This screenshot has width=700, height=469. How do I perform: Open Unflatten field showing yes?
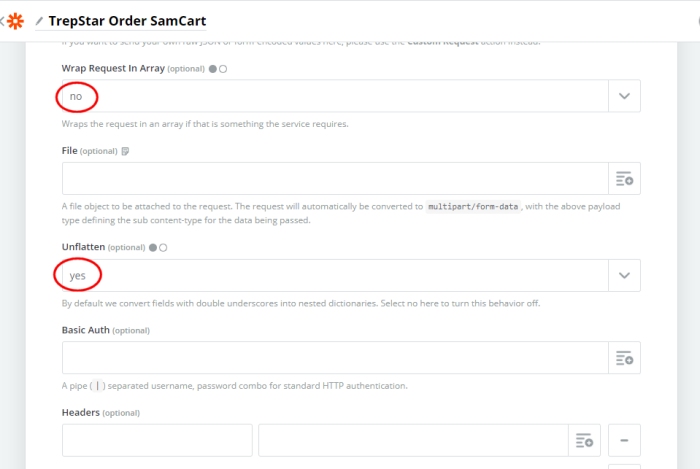tap(335, 275)
